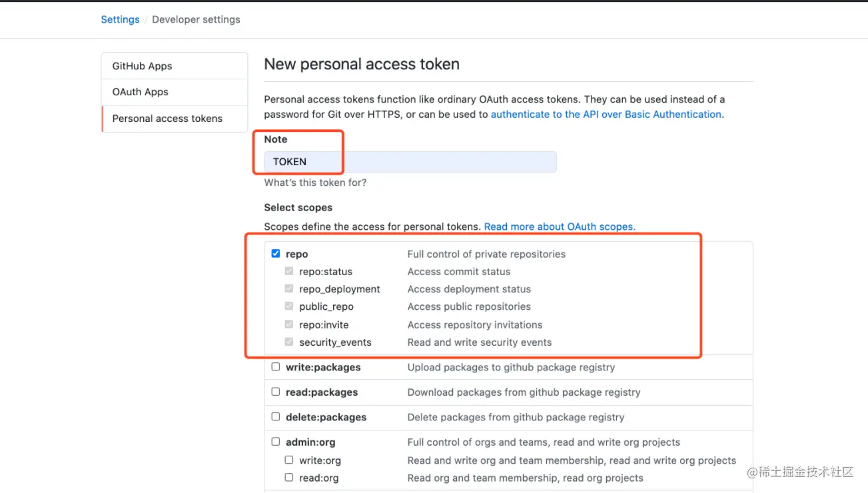The width and height of the screenshot is (868, 493).
Task: Toggle the repo:invite checkbox
Action: [289, 324]
